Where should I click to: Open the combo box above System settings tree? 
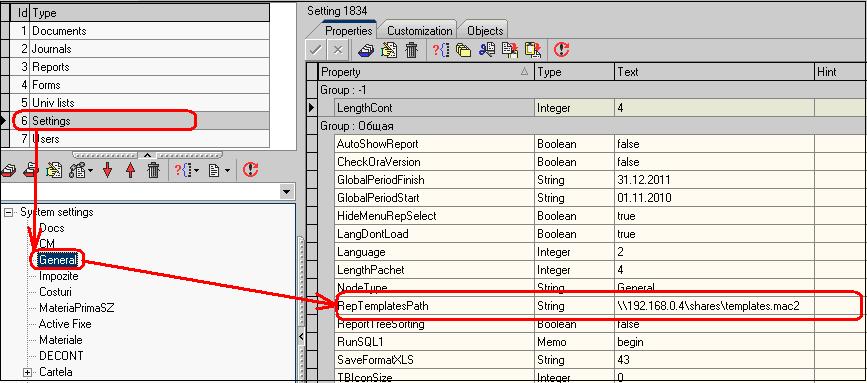pyautogui.click(x=286, y=192)
